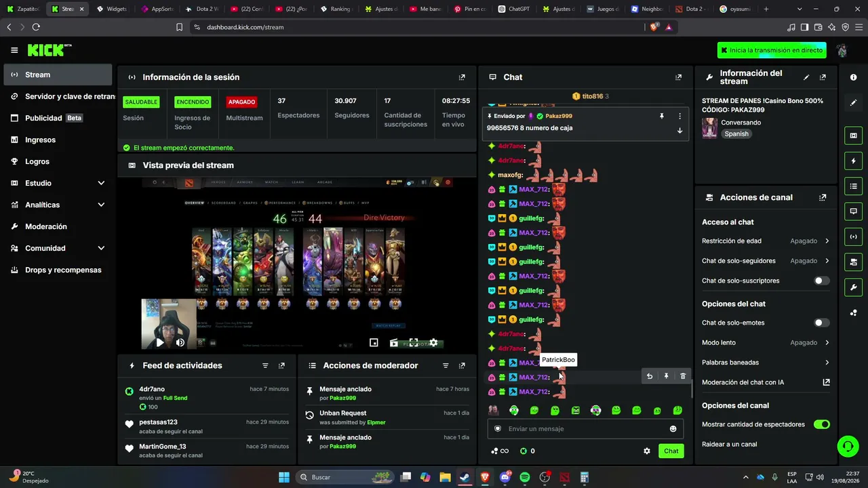Open Moderación del chat con IA external link
The width and height of the screenshot is (868, 488).
pyautogui.click(x=826, y=382)
